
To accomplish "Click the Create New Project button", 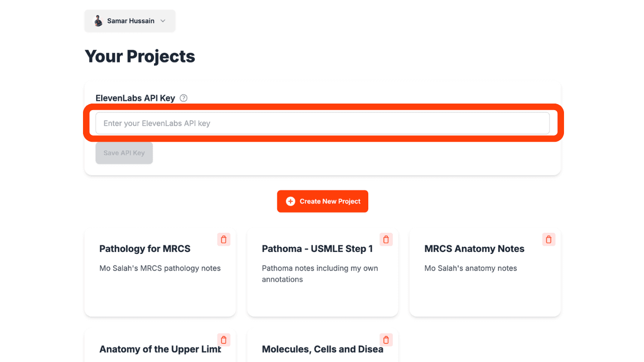I will 323,201.
